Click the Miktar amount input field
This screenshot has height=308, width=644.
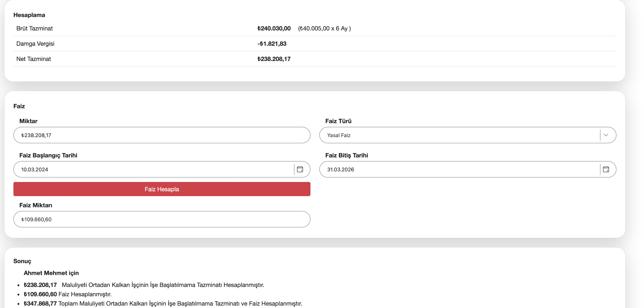162,135
